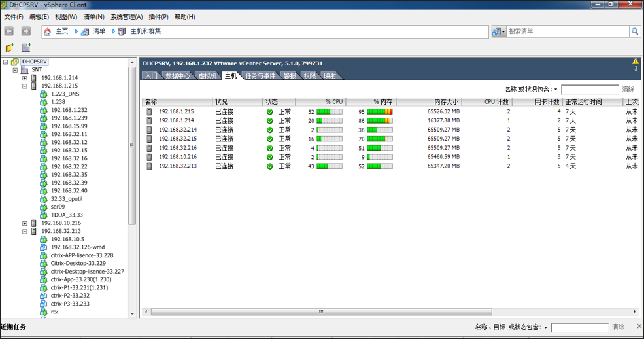The height and width of the screenshot is (339, 644).
Task: Collapse the SNT datacenter node
Action: [x=15, y=70]
